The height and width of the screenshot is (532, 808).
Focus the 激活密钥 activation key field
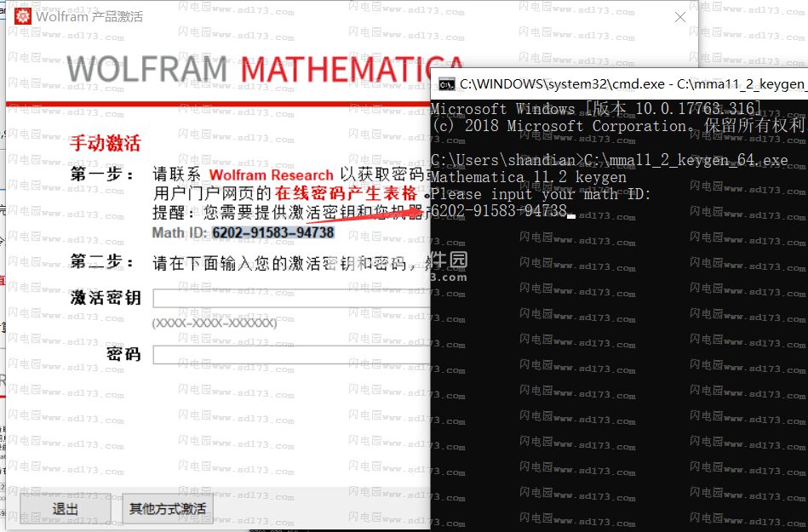(x=291, y=298)
